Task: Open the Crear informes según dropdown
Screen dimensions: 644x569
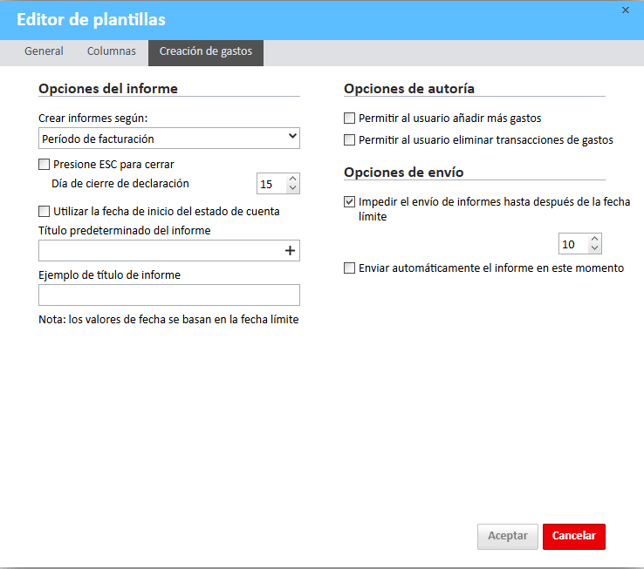Action: 169,138
